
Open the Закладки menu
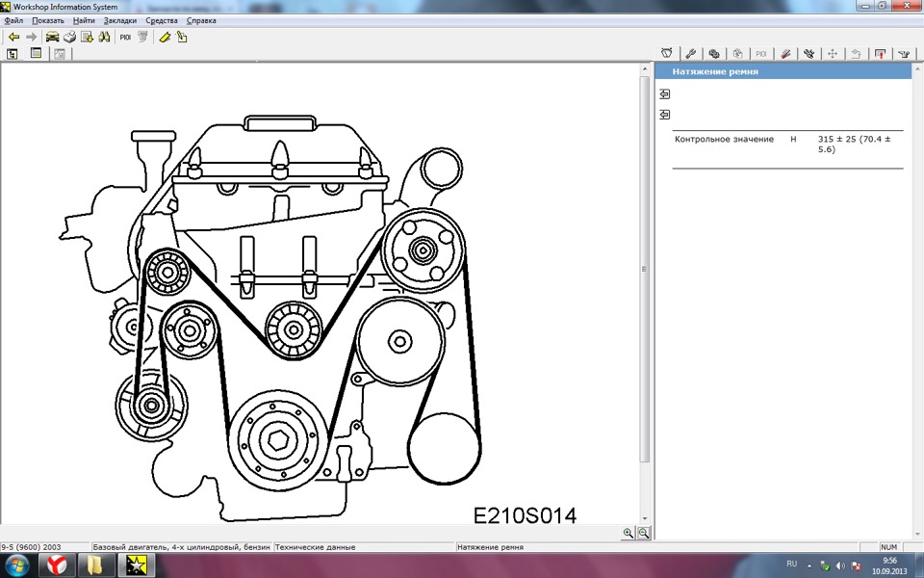tap(120, 20)
